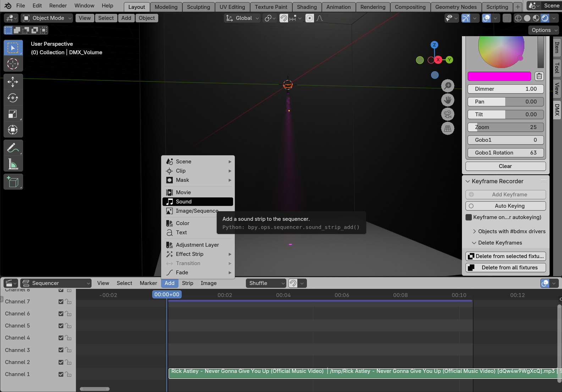Viewport: 562px width, 392px height.
Task: Open Effect Strip submenu
Action: point(198,254)
